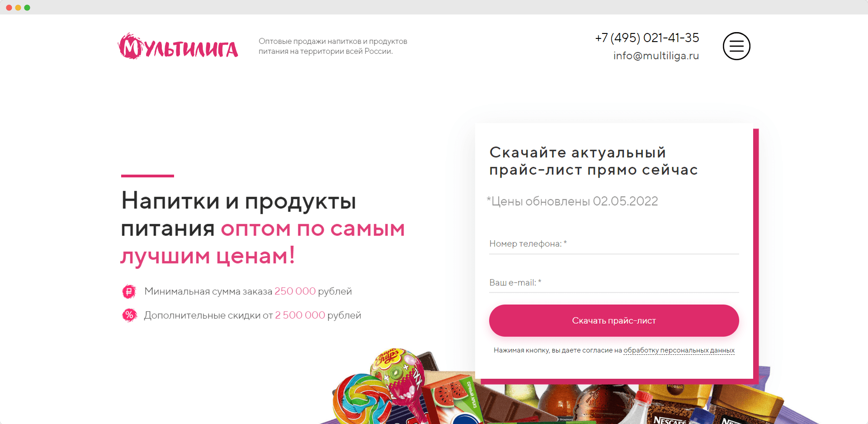Click the Мультилига logo

tap(178, 46)
